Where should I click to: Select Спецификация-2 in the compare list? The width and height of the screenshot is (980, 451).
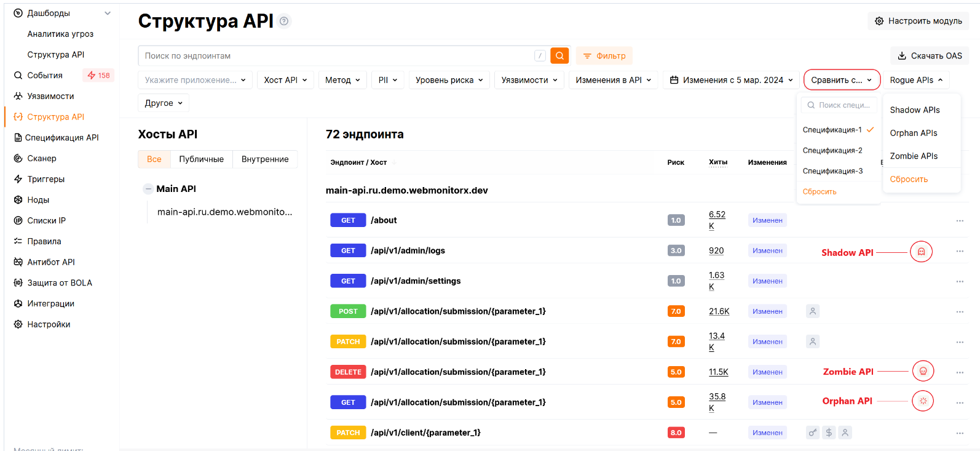pyautogui.click(x=838, y=150)
